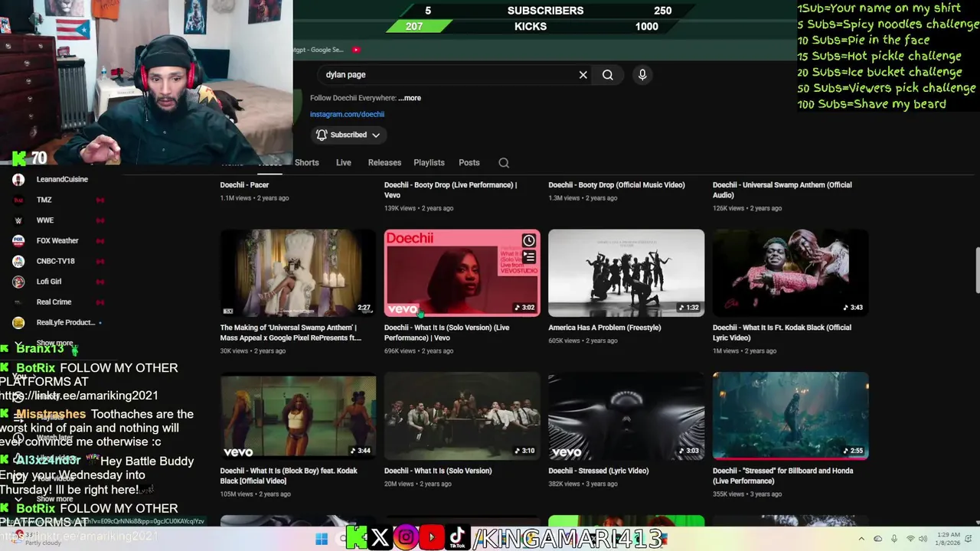Open 'America Has A Problem (Freestyle)' title
The image size is (980, 551).
[x=605, y=328]
